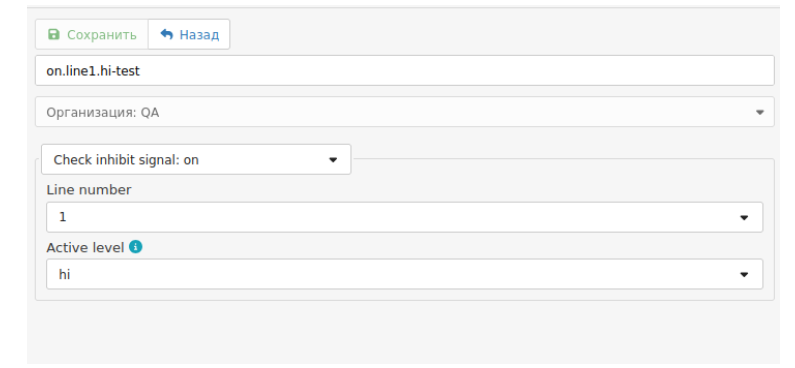795x368 pixels.
Task: Click the Check inhibit signal caret arrow
Action: pyautogui.click(x=333, y=160)
